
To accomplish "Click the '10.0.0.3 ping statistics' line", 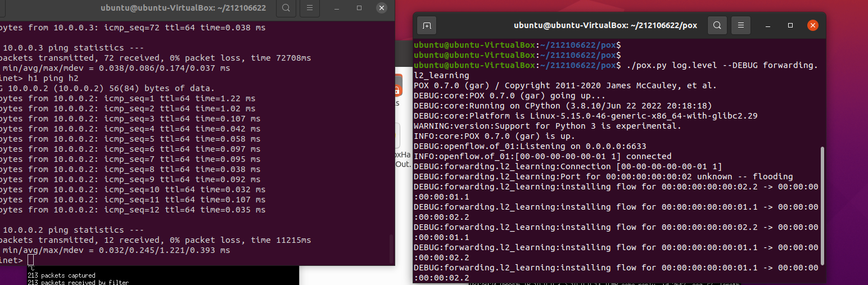I will click(72, 48).
